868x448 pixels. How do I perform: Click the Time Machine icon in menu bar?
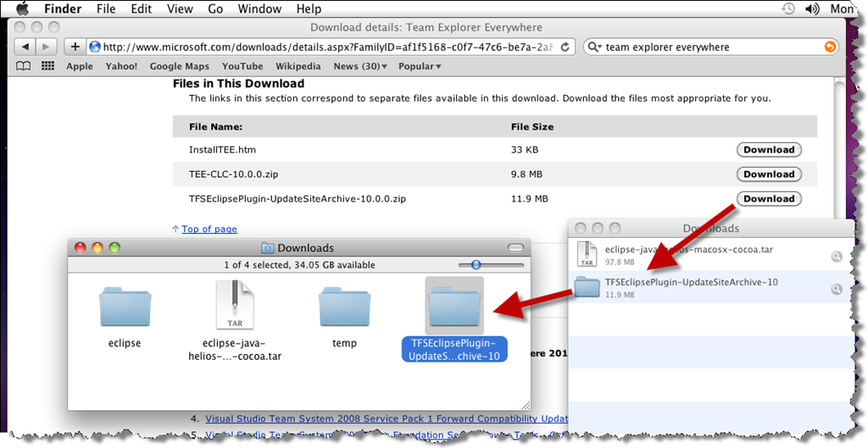787,8
